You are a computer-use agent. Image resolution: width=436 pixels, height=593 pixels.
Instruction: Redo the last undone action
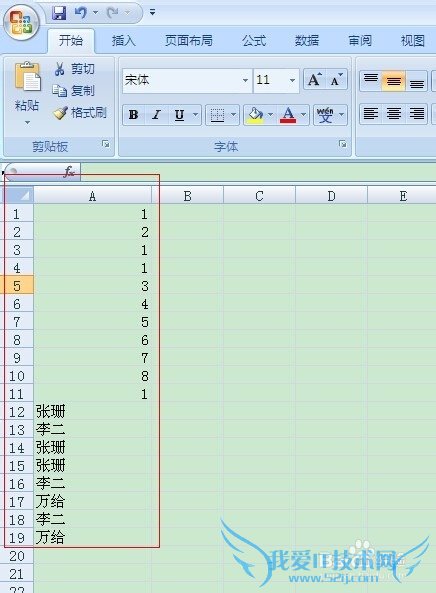click(x=113, y=13)
